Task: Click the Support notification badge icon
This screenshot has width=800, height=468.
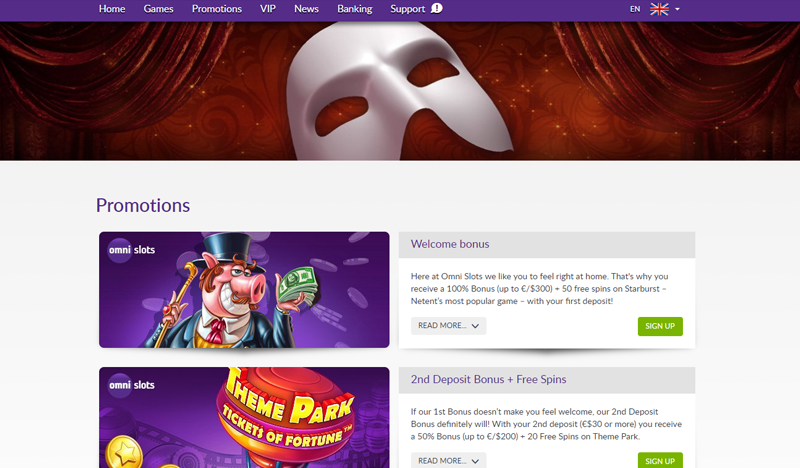Action: [x=437, y=9]
